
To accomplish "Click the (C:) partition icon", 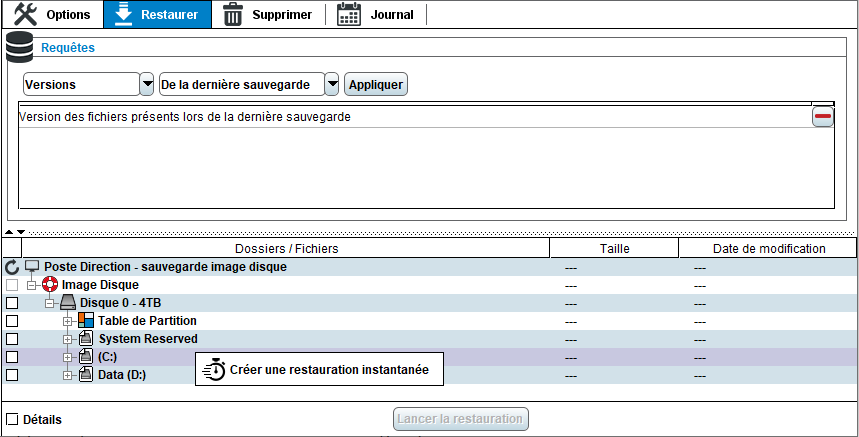I will [x=86, y=356].
